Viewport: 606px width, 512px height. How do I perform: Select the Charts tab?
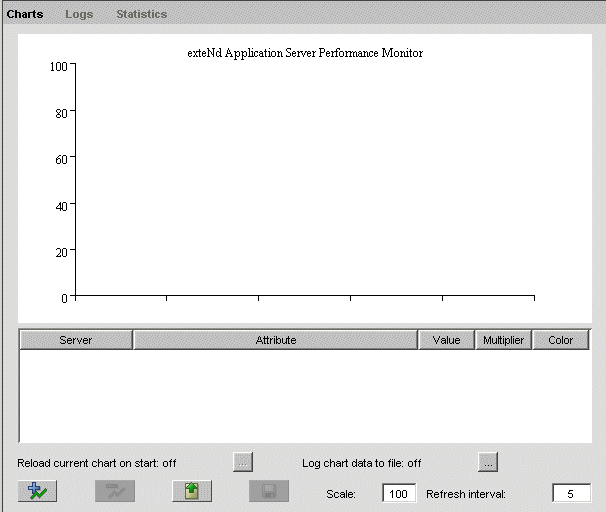point(25,14)
